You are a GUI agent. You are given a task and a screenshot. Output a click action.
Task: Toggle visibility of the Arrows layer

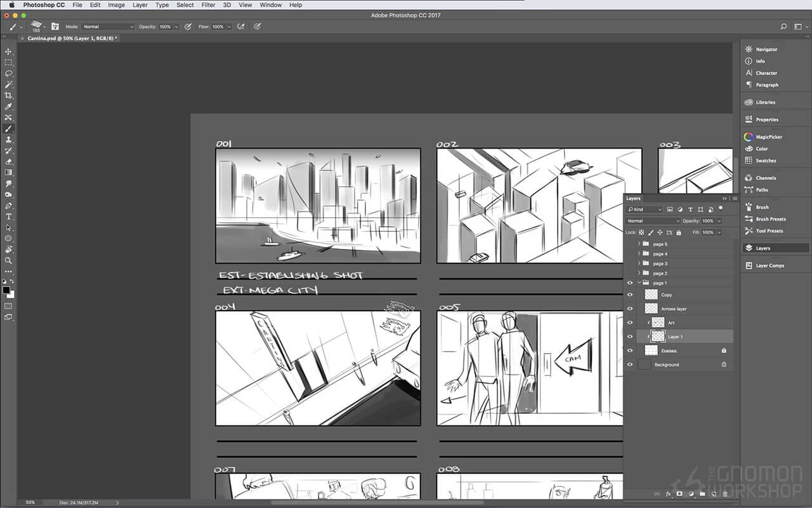click(631, 308)
